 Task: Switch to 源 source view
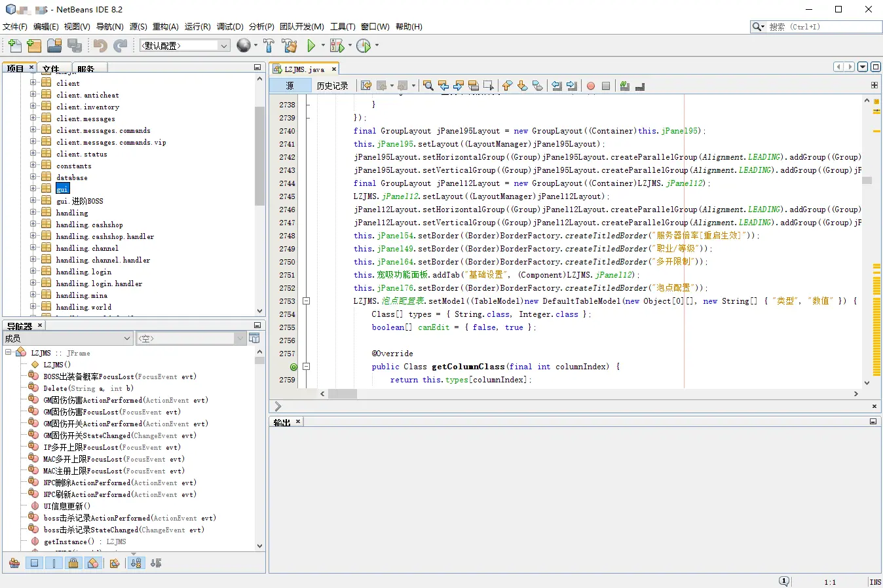[x=290, y=86]
